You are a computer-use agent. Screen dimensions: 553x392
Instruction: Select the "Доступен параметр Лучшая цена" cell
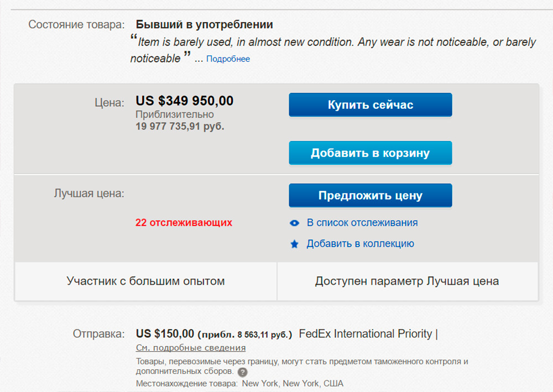[407, 281]
